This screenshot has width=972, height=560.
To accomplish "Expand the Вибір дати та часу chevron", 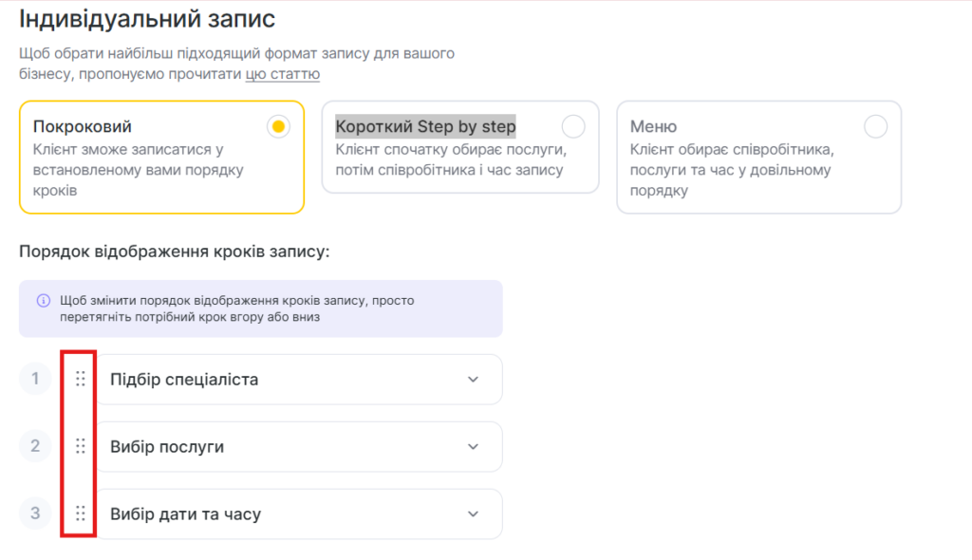I will [x=474, y=514].
